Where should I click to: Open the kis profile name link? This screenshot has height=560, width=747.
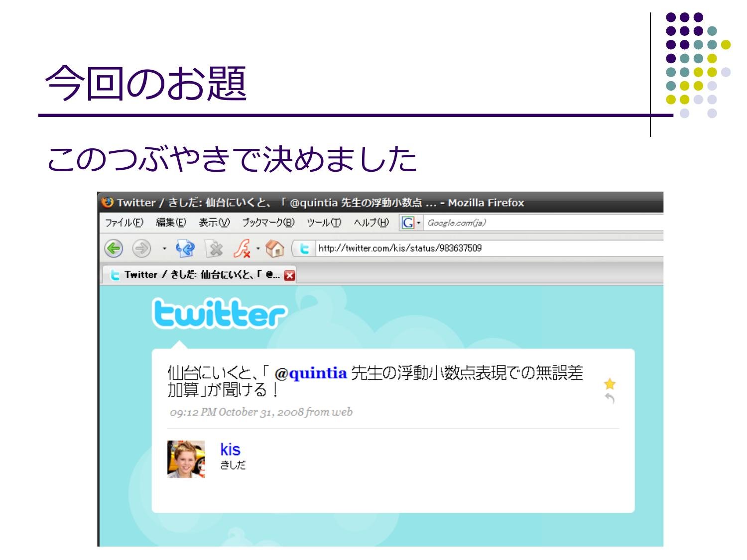point(230,449)
